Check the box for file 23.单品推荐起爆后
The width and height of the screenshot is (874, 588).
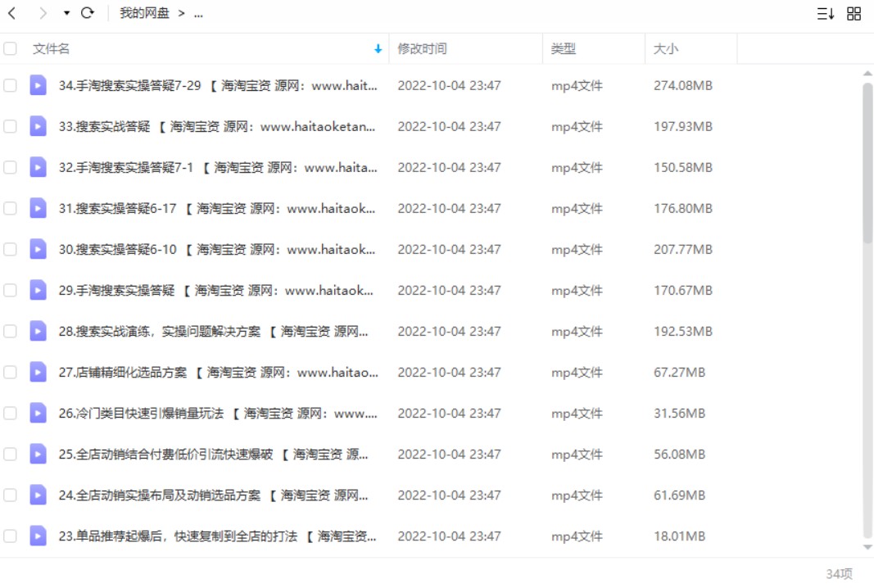point(10,536)
